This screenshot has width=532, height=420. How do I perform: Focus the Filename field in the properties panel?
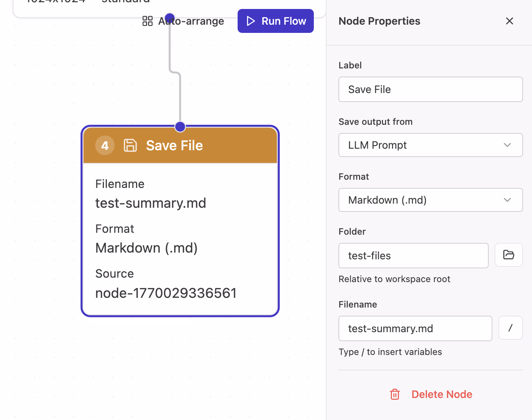[415, 328]
